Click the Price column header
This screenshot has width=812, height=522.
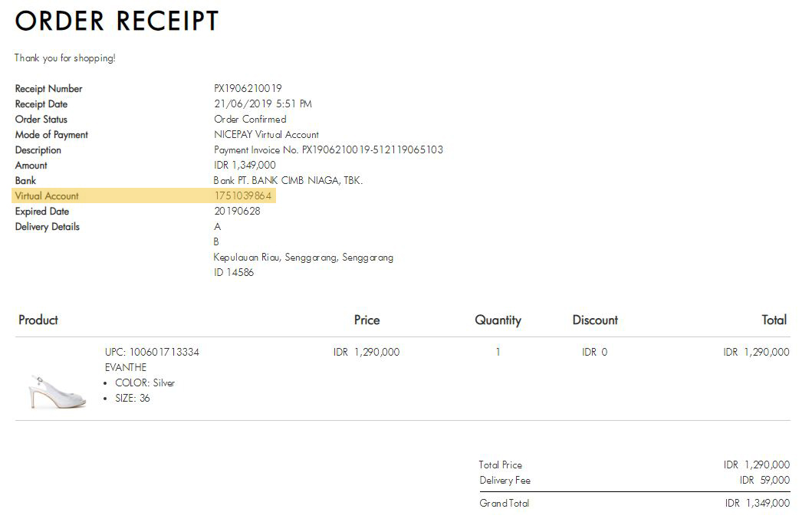click(367, 320)
